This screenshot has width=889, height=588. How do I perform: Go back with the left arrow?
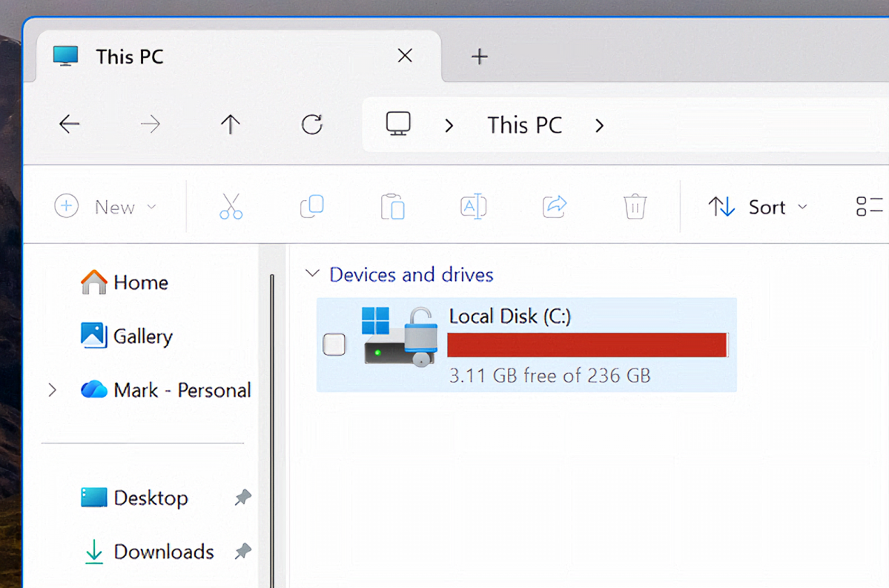(x=69, y=124)
